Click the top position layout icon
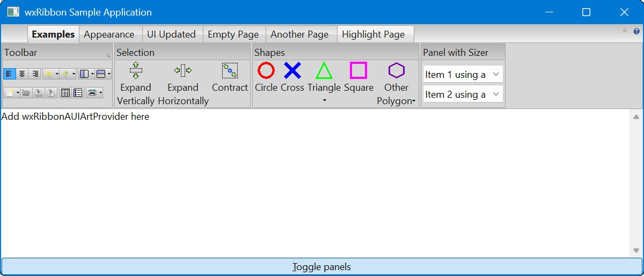The width and height of the screenshot is (644, 276). [101, 74]
